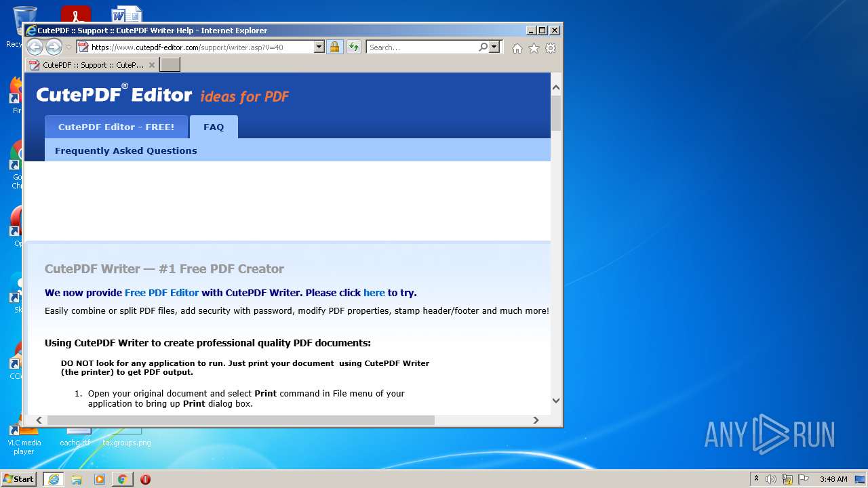Open the recent pages dropdown arrow

pos(68,47)
